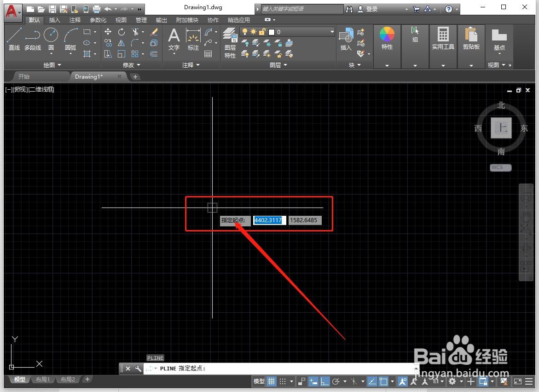Toggle the layer lock icon in layer dropdown
The height and width of the screenshot is (392, 539).
pyautogui.click(x=262, y=32)
